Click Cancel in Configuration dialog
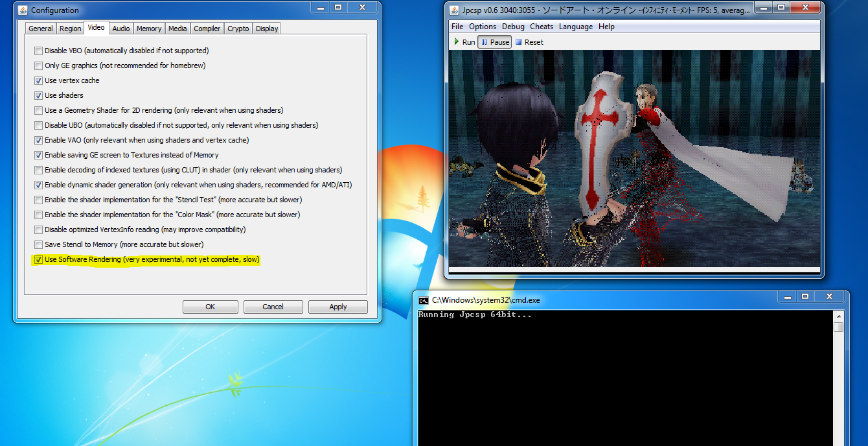The image size is (868, 446). click(273, 307)
